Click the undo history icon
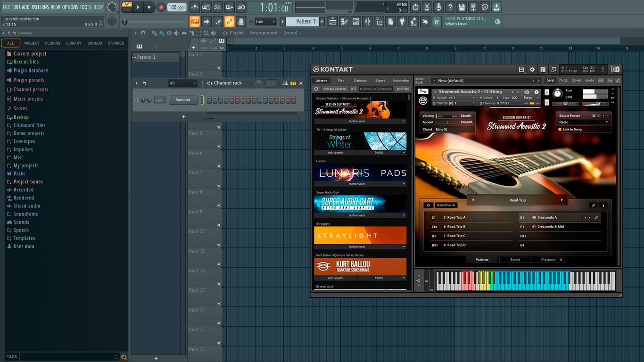 415,7
